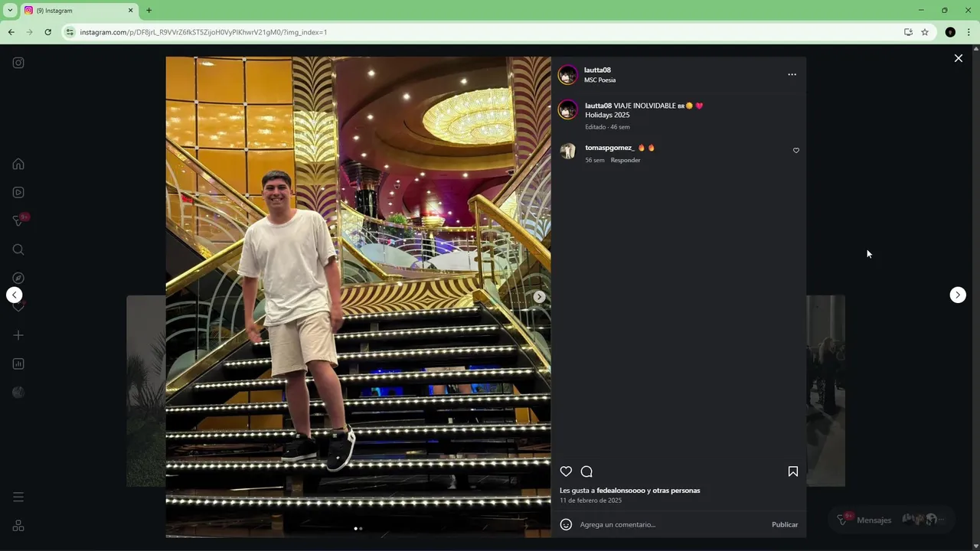Reply to tomaspgomez_'s comment via Responder
This screenshot has height=551, width=980.
coord(626,160)
